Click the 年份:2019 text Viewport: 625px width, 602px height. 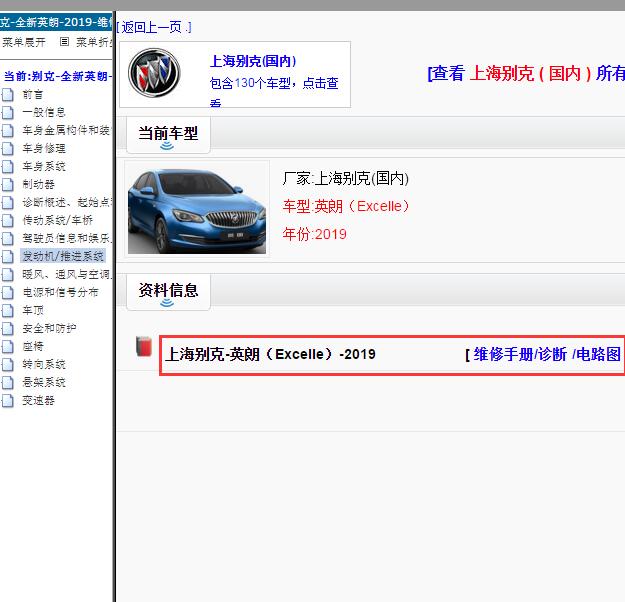tap(314, 234)
